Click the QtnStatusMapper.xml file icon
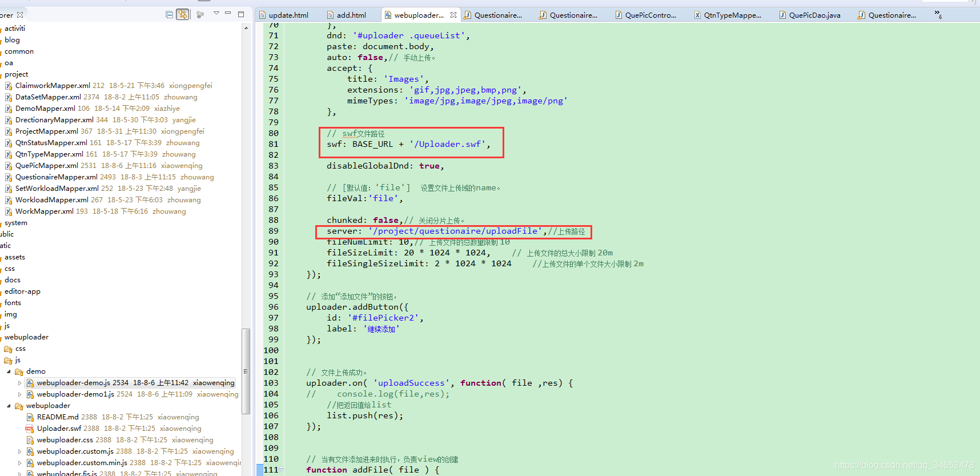This screenshot has width=980, height=476. point(9,143)
